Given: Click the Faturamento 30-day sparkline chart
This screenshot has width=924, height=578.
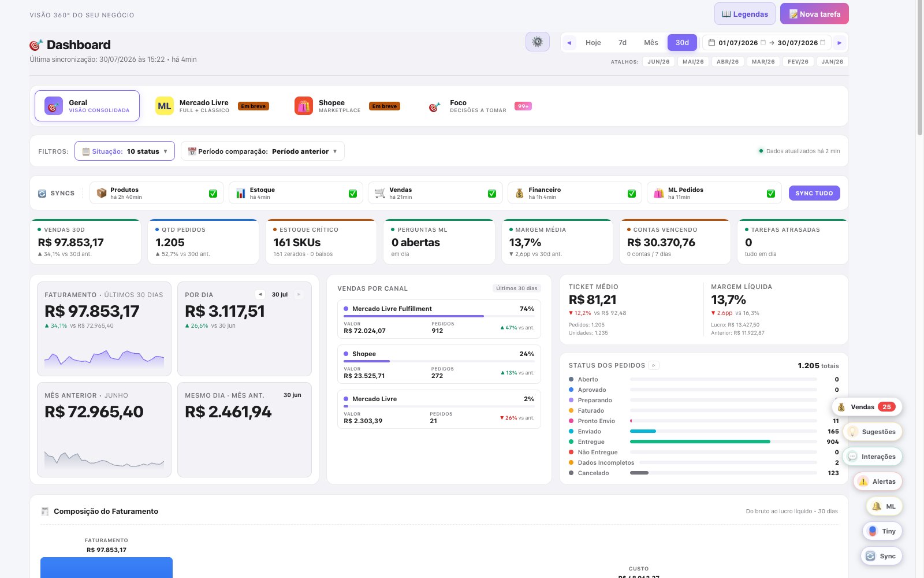Looking at the screenshot, I should (104, 358).
